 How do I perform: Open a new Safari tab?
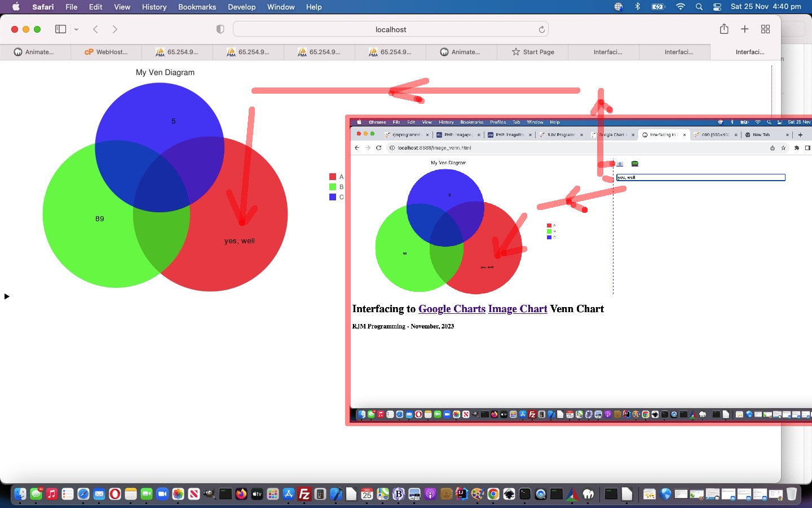coord(744,29)
